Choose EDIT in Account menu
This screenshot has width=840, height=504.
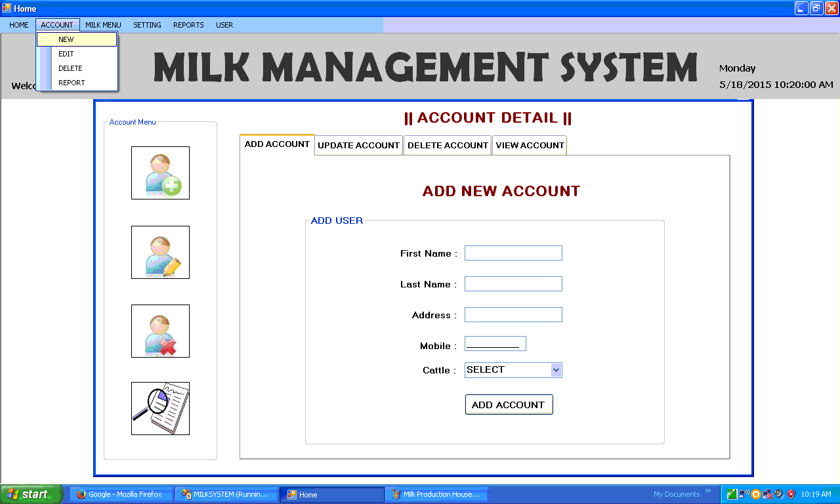(66, 54)
